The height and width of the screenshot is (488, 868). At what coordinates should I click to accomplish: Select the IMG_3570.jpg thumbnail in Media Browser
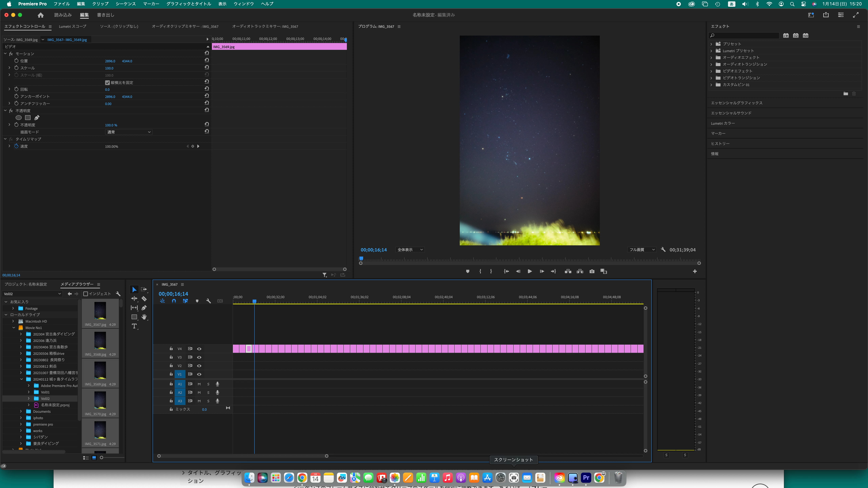pyautogui.click(x=100, y=400)
